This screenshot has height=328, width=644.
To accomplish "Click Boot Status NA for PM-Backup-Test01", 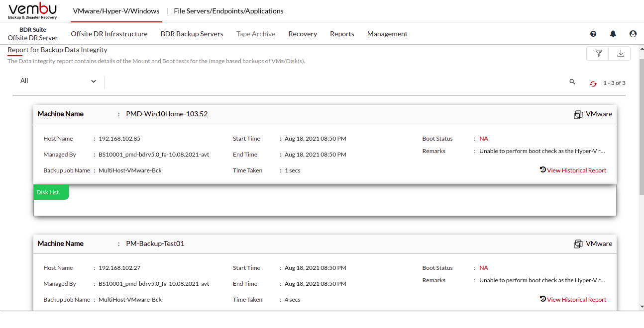I will point(484,268).
